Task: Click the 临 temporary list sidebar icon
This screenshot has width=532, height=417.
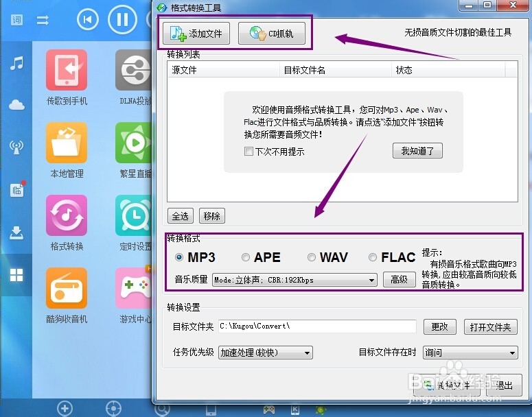Action: tap(17, 190)
